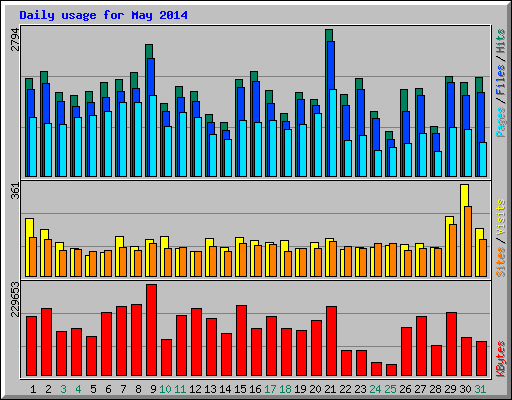The height and width of the screenshot is (400, 512).
Task: Click day label 14 on the axis
Action: [x=225, y=389]
